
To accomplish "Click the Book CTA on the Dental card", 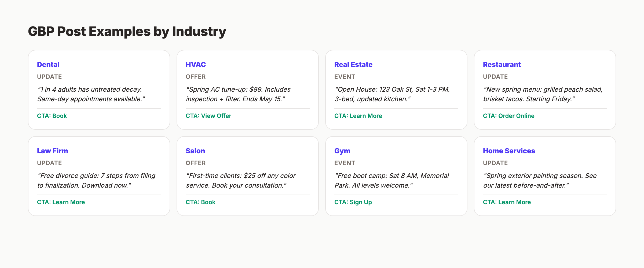I will click(52, 116).
